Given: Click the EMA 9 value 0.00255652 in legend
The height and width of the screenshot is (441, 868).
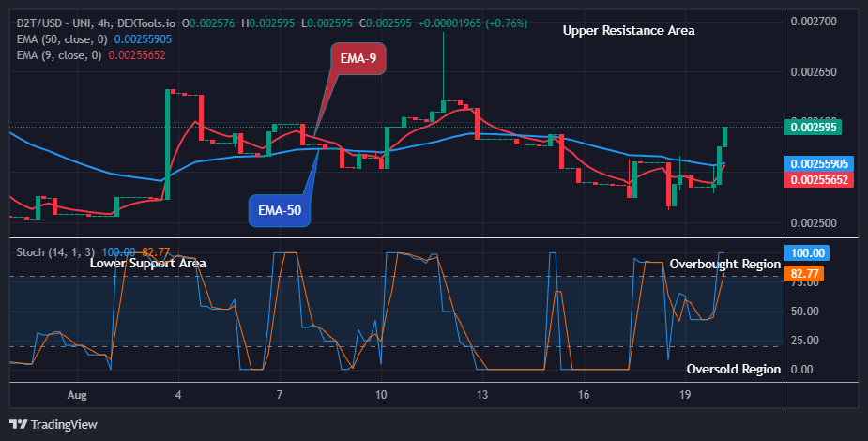Looking at the screenshot, I should (x=137, y=55).
